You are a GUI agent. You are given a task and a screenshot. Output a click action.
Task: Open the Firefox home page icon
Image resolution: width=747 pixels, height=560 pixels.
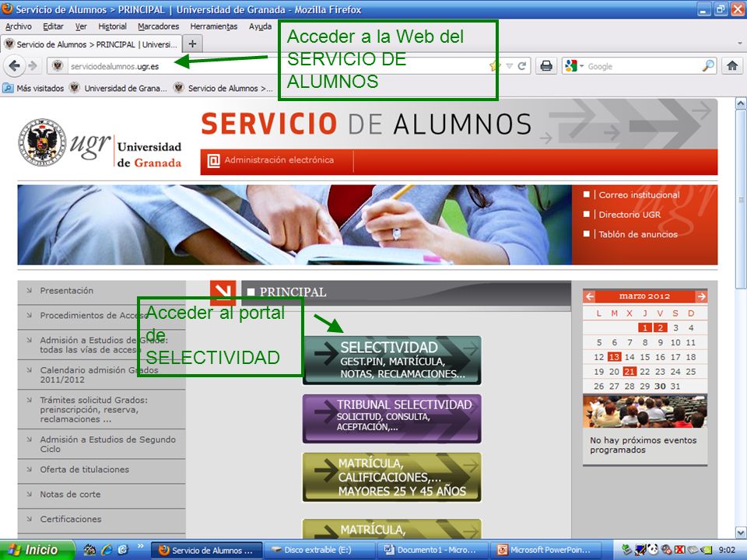[732, 65]
